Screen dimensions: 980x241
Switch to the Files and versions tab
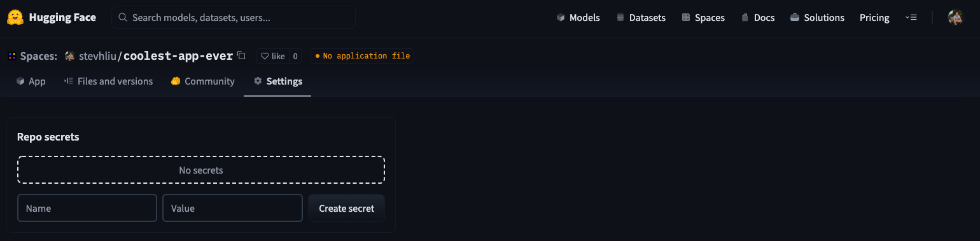108,81
